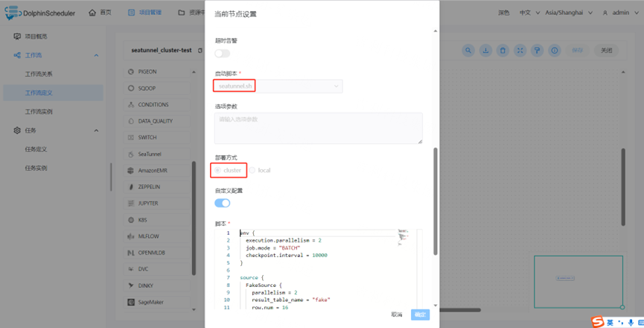Viewport: 644px width, 328px height.
Task: Collapse the 工作流 sidebar group
Action: pos(96,55)
